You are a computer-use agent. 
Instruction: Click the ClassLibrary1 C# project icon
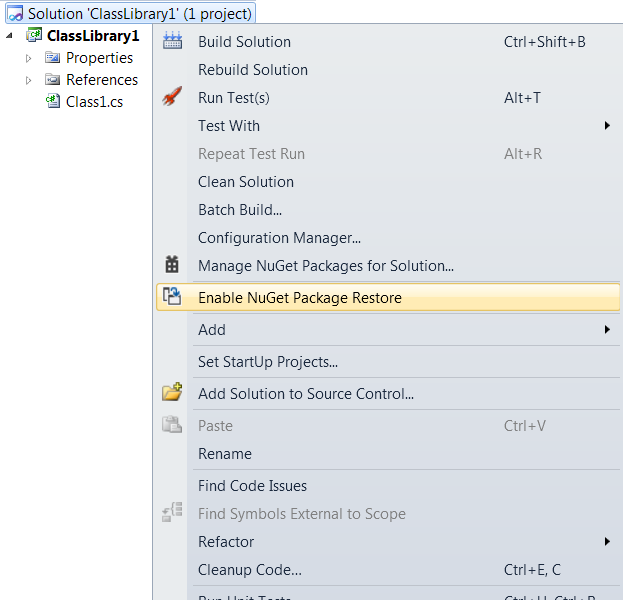[x=34, y=35]
